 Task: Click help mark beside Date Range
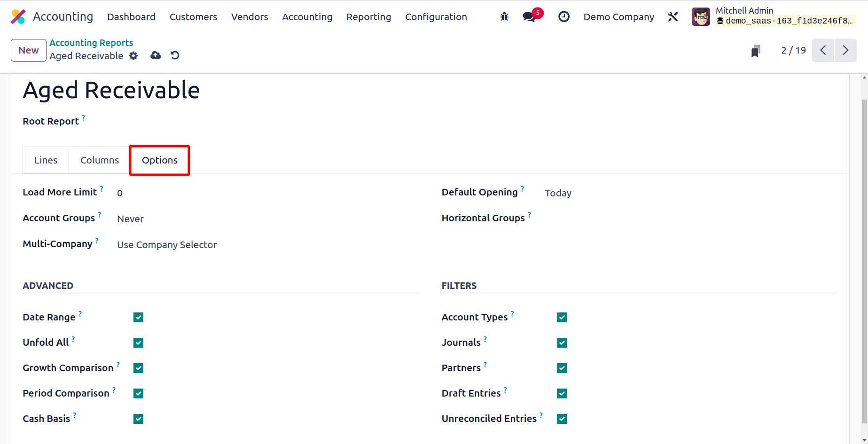click(80, 314)
